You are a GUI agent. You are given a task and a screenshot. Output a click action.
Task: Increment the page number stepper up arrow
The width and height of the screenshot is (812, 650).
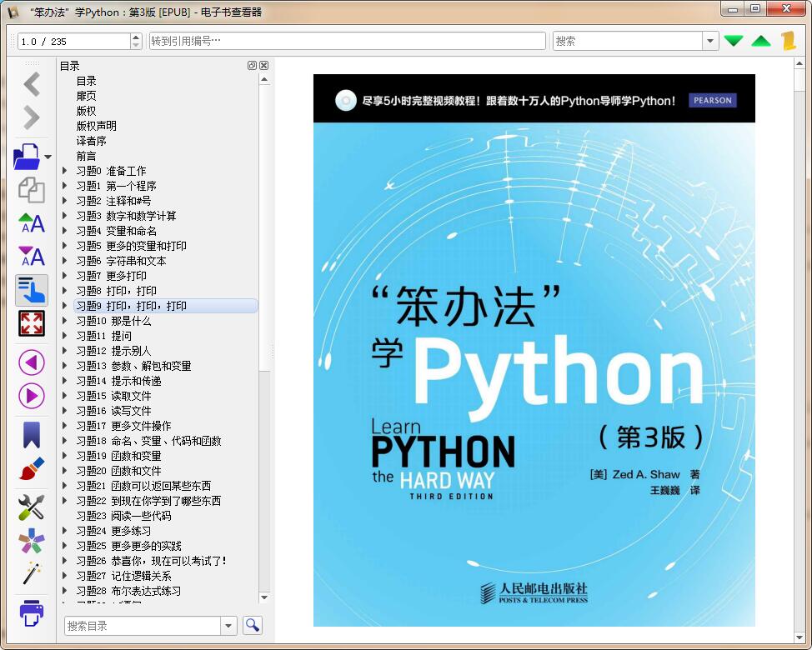(x=136, y=37)
